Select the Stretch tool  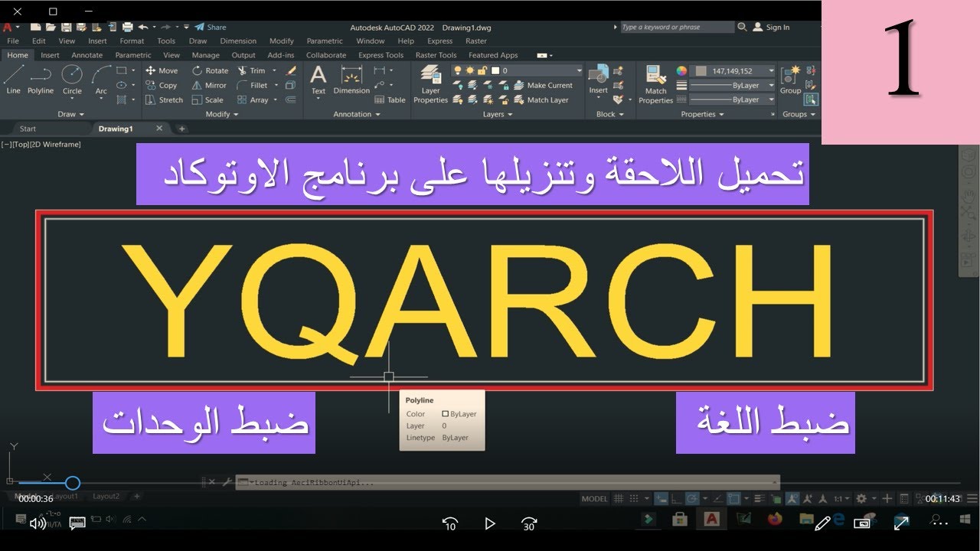point(164,99)
